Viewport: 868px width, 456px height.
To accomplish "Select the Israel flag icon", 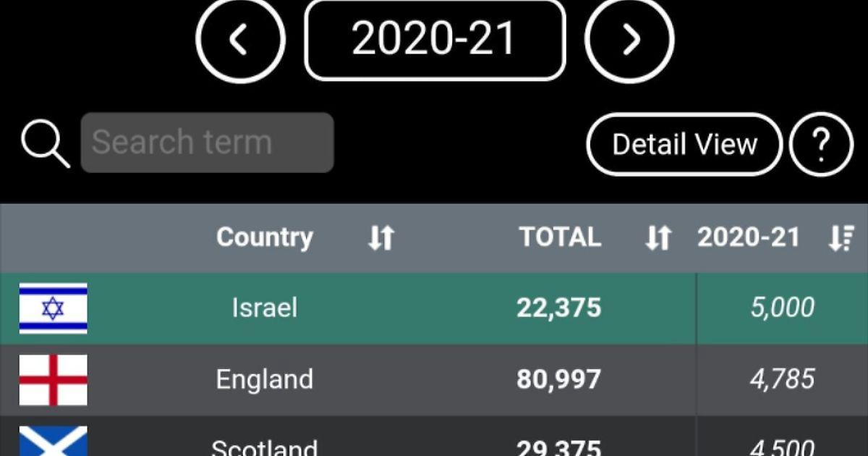I will tap(53, 308).
